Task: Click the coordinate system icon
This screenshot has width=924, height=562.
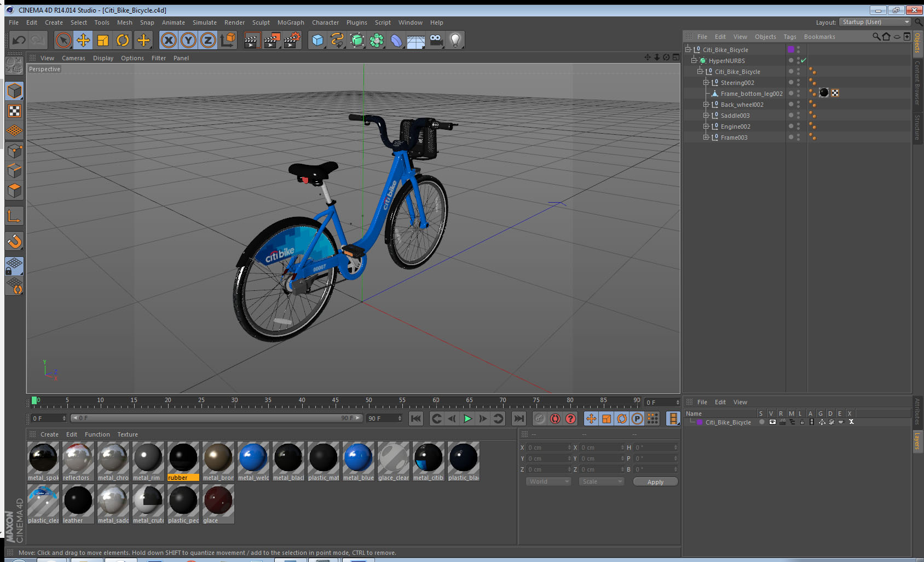Action: click(228, 40)
